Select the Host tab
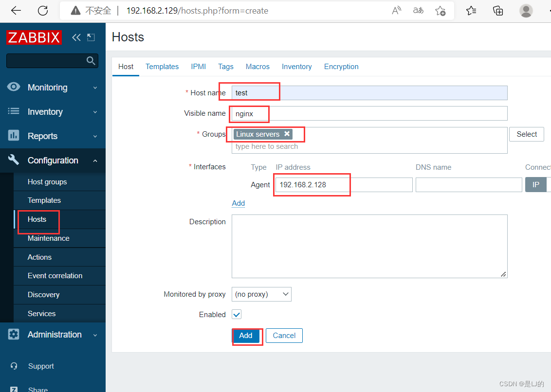 tap(126, 67)
